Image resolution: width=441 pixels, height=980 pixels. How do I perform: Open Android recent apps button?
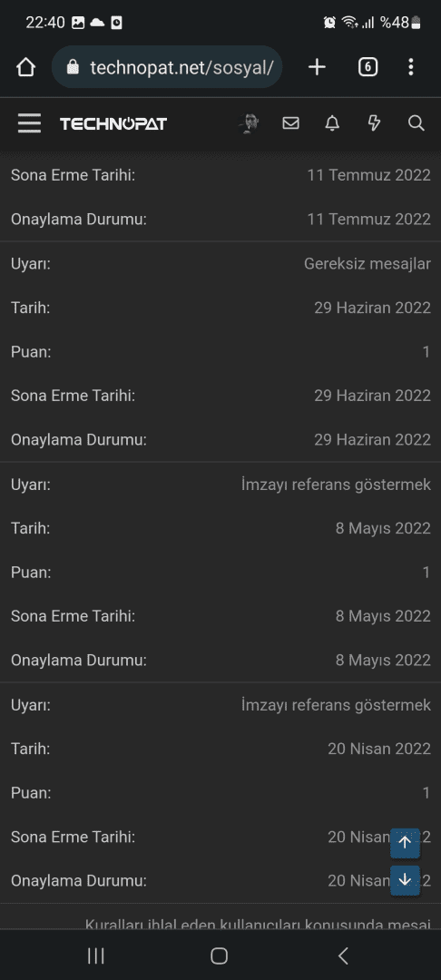(x=95, y=955)
